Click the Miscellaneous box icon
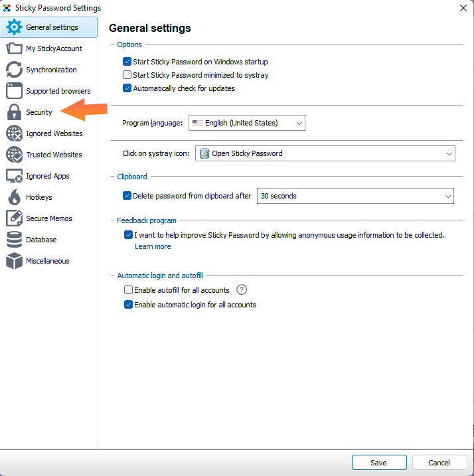 click(14, 261)
